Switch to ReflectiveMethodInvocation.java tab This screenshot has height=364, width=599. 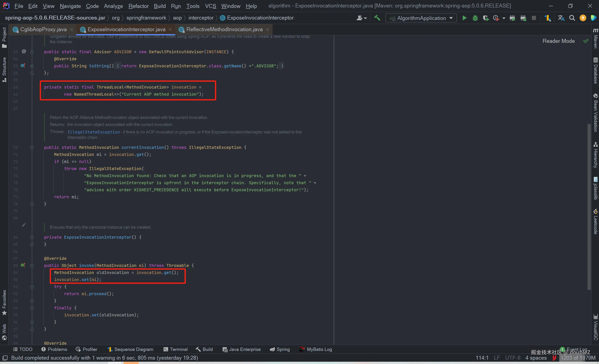point(224,29)
